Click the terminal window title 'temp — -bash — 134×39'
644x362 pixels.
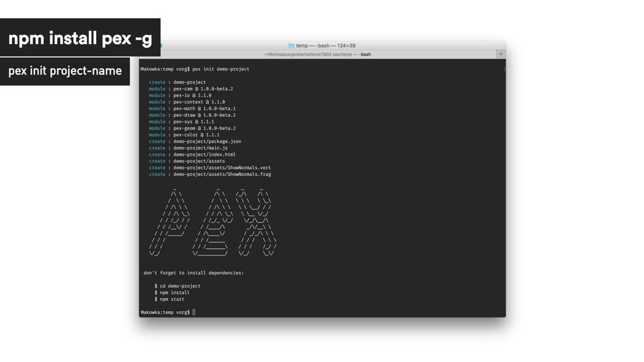coord(326,45)
